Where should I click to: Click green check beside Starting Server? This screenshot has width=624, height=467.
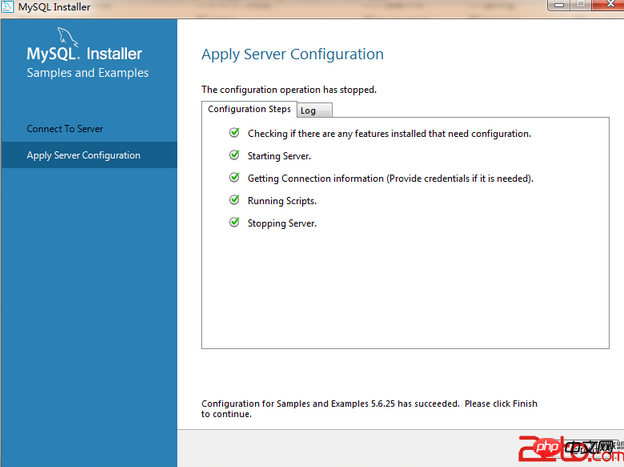(234, 155)
